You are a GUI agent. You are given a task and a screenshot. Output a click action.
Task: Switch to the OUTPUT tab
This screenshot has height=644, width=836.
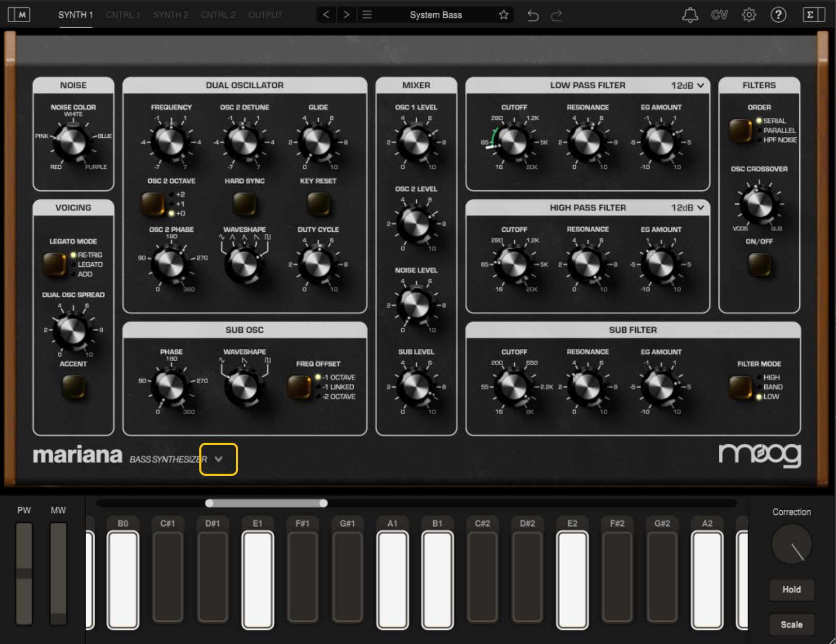click(265, 15)
